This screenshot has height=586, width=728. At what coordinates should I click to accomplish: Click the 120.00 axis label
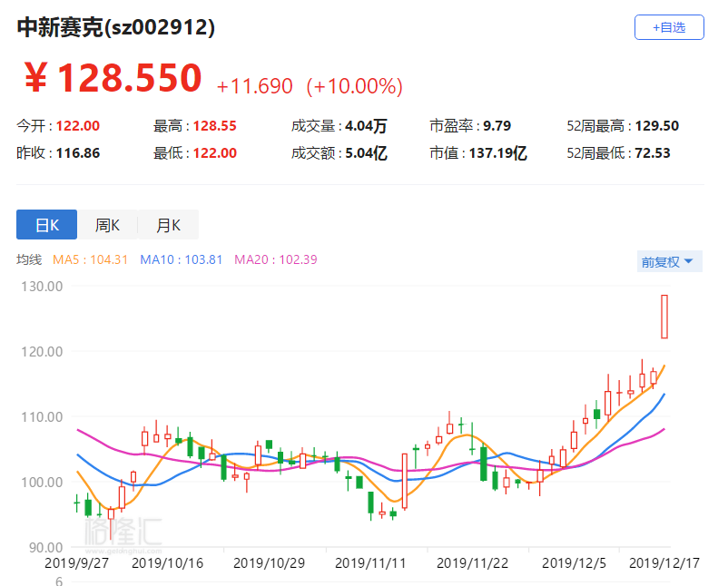[x=42, y=352]
